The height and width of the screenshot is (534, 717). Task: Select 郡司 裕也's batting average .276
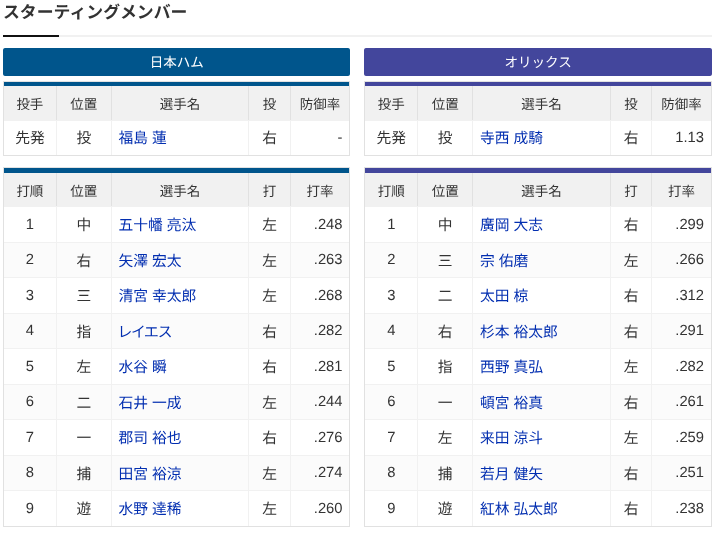328,437
